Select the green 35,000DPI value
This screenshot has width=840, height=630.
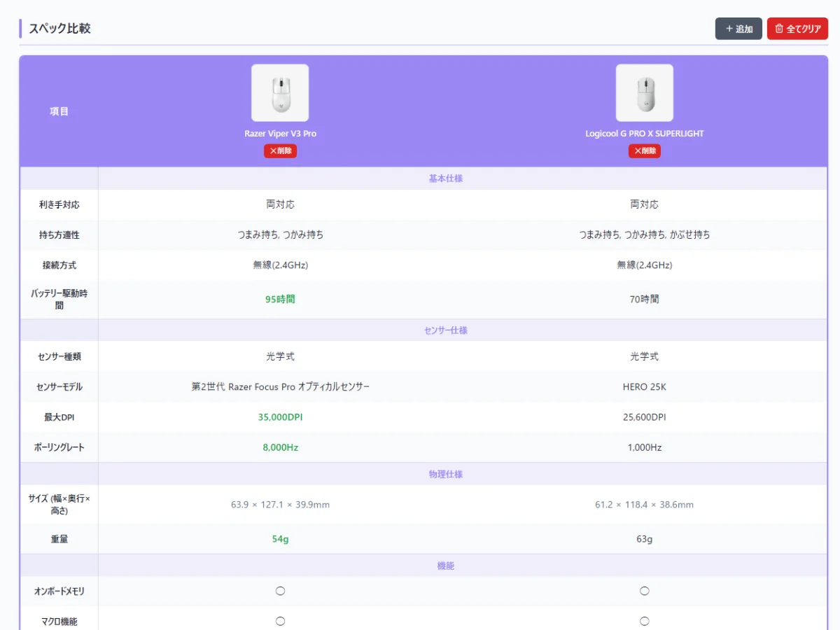[280, 417]
